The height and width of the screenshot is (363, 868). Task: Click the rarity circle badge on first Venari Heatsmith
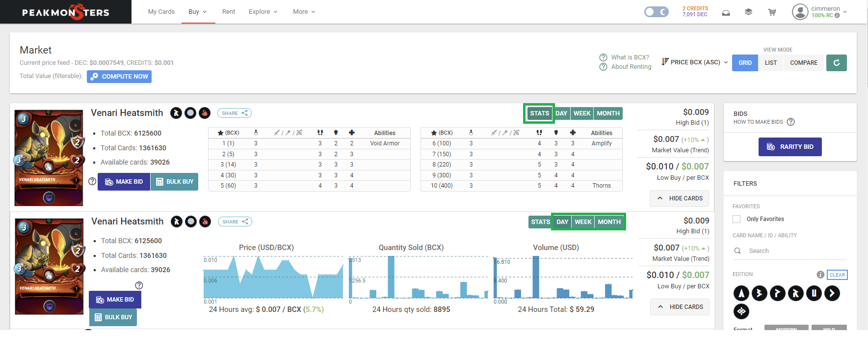click(x=190, y=113)
